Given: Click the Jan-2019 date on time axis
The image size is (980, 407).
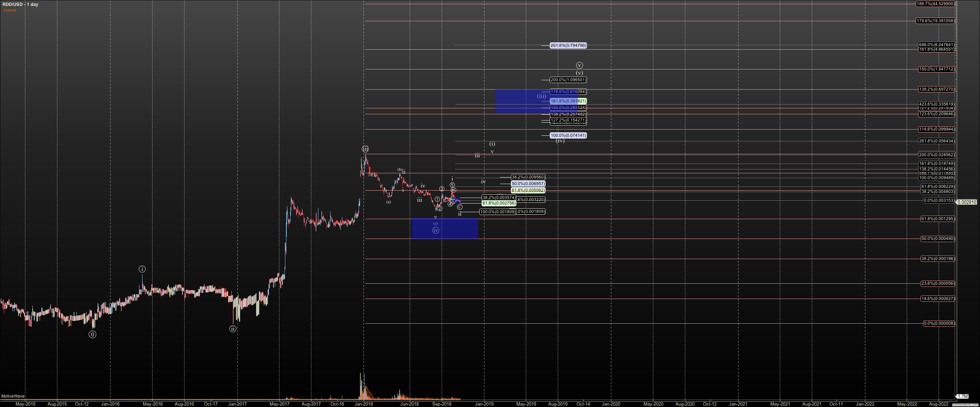Looking at the screenshot, I should (484, 404).
